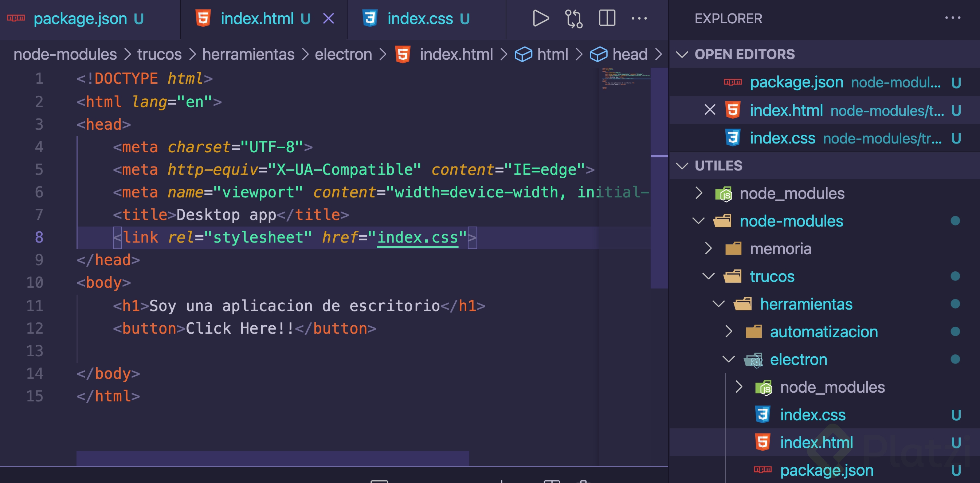Split the editor with the split icon
Screen dimensions: 980x483
(607, 18)
